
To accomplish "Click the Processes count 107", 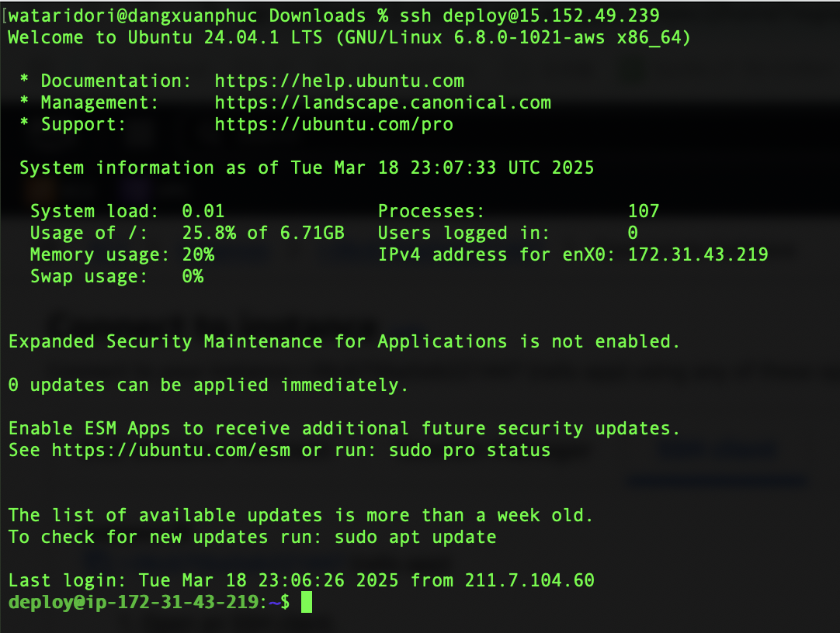I will click(644, 211).
